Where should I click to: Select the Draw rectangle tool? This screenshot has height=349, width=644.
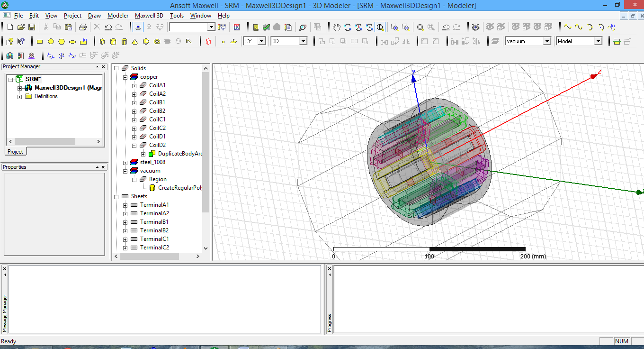40,41
